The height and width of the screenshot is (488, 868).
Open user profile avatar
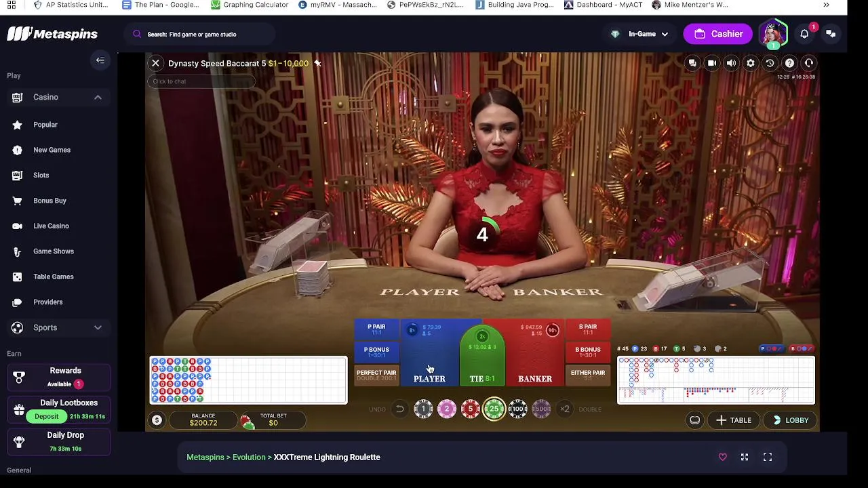(x=773, y=34)
